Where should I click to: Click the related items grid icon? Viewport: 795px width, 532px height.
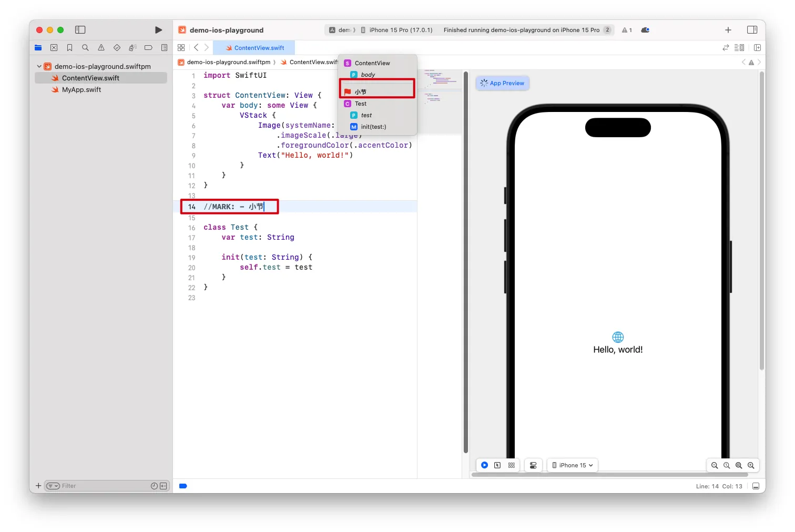[181, 48]
